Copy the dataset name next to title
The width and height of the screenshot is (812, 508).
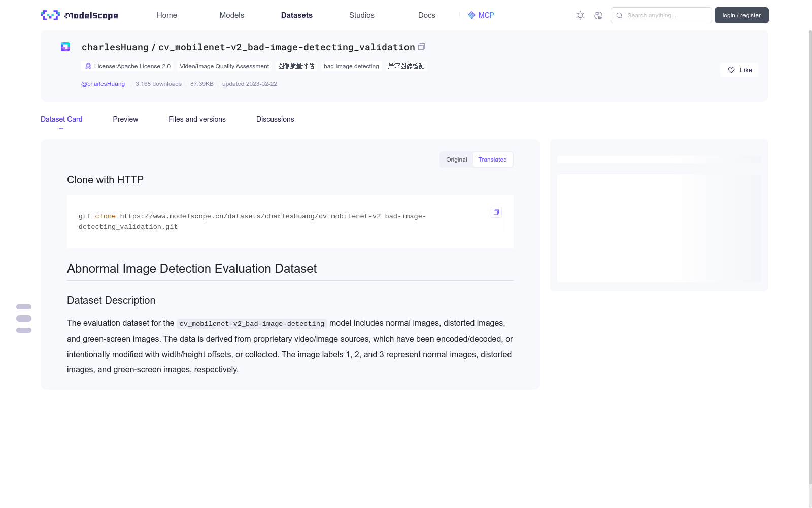click(x=422, y=47)
